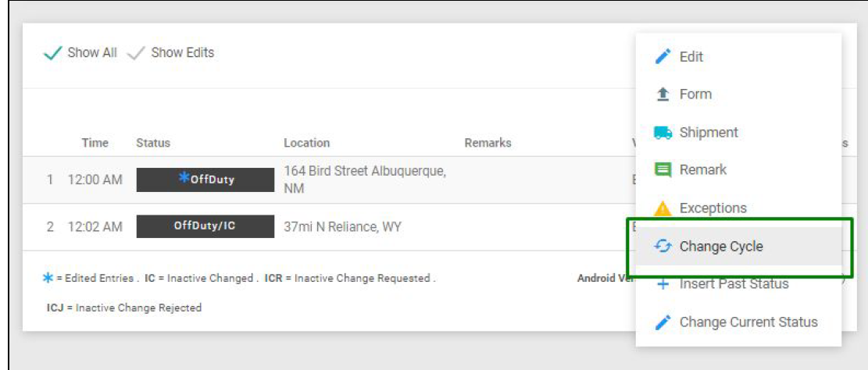
Task: Choose Remark from the context menu
Action: 703,169
